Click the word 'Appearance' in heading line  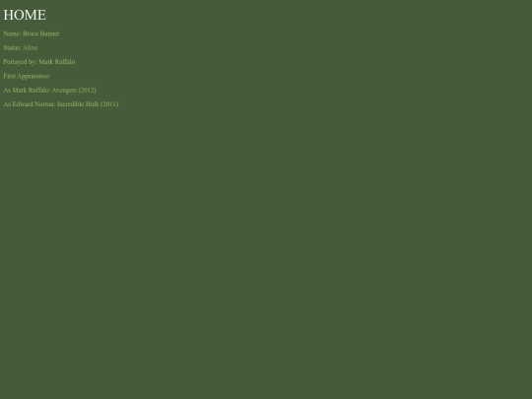click(33, 76)
